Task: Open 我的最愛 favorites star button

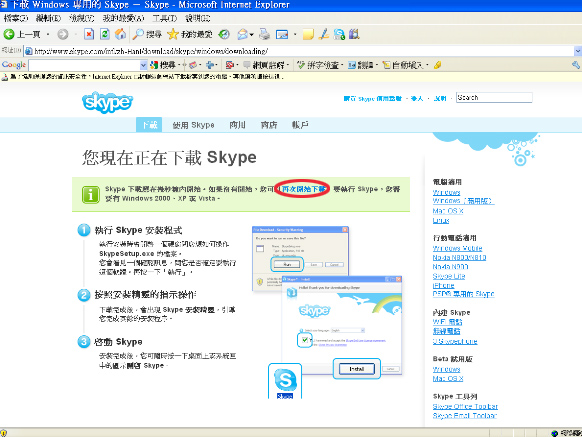Action: [189, 35]
